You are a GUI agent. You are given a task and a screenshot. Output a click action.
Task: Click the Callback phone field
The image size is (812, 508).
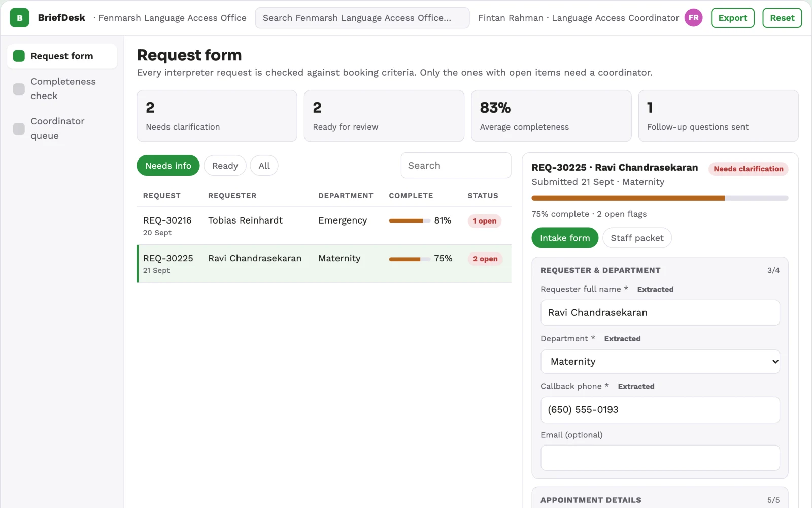[x=660, y=410]
